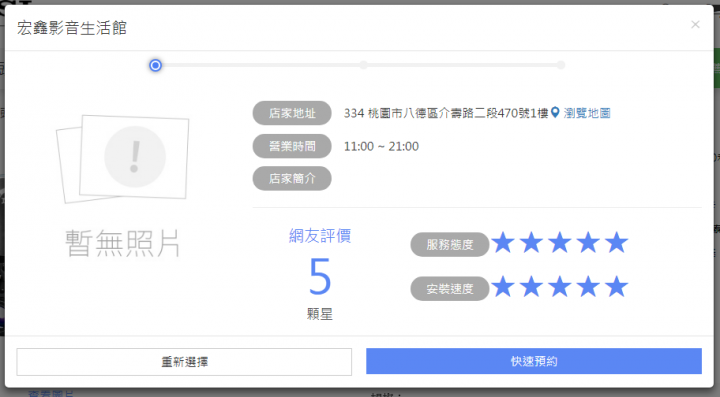
Task: Click the 網友評價 heading
Action: pos(320,236)
